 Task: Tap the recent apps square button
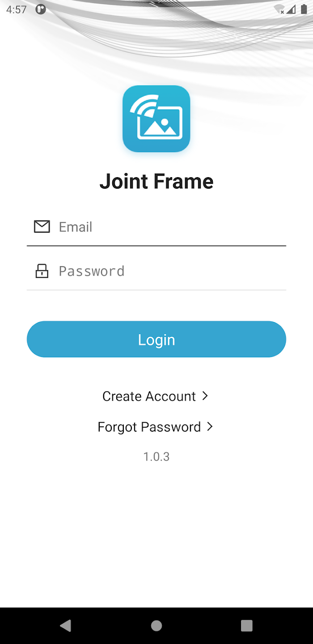(x=247, y=625)
